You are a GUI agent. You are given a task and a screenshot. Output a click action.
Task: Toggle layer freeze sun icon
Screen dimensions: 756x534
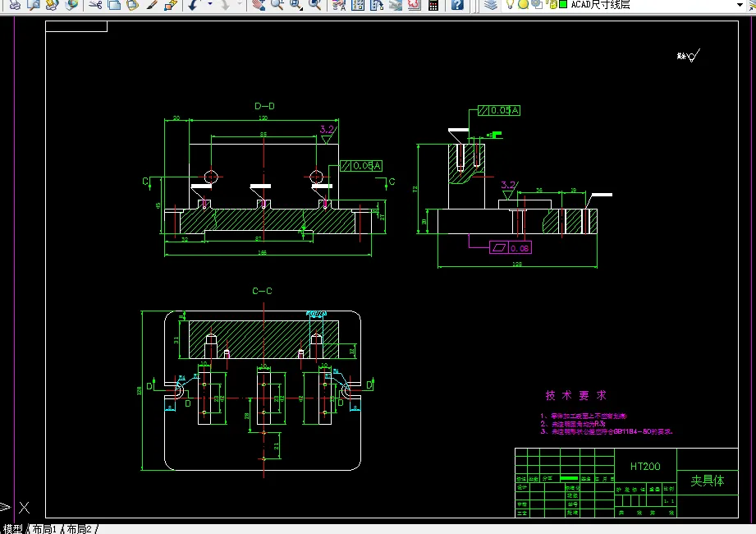coord(523,5)
